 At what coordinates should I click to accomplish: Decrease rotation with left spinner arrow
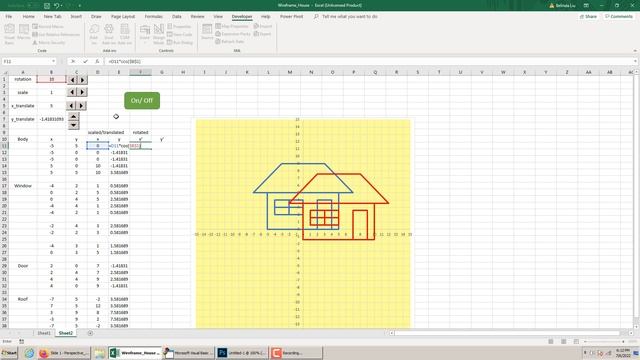72,80
